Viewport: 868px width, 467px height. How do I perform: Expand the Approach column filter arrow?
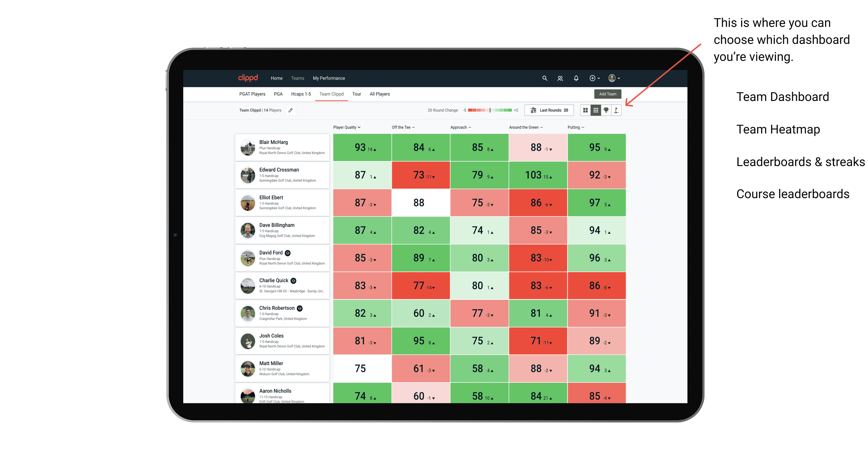(x=471, y=128)
